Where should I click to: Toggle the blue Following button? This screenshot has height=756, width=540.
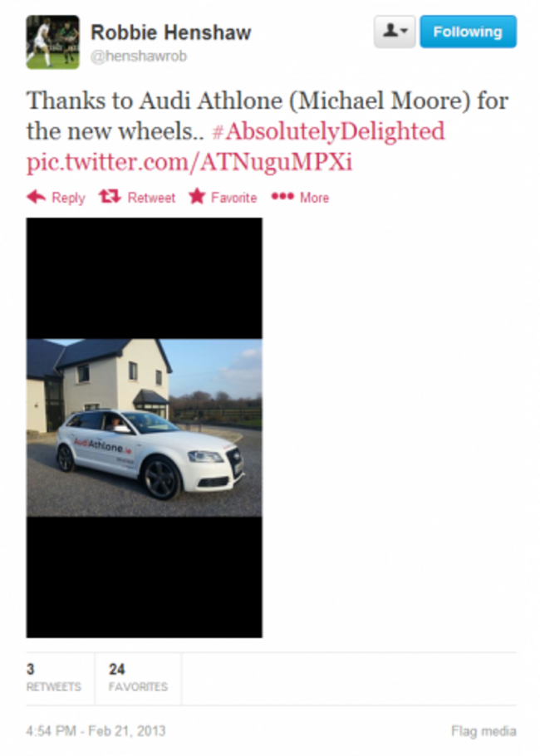tap(469, 32)
